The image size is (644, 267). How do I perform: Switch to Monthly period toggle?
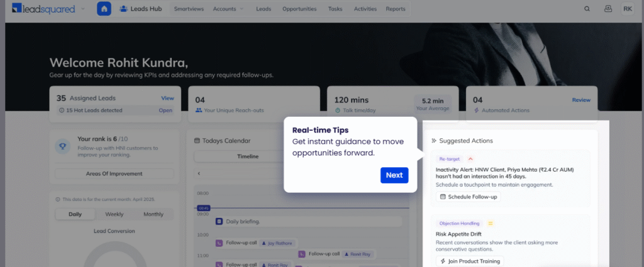[x=153, y=214]
